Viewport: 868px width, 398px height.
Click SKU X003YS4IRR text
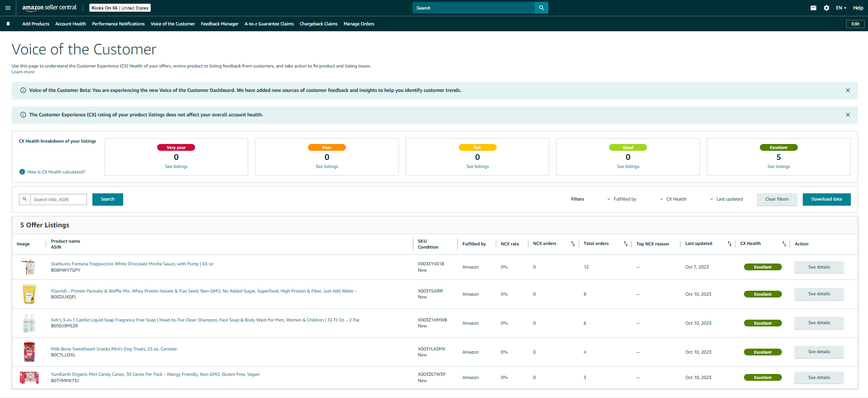pyautogui.click(x=430, y=291)
